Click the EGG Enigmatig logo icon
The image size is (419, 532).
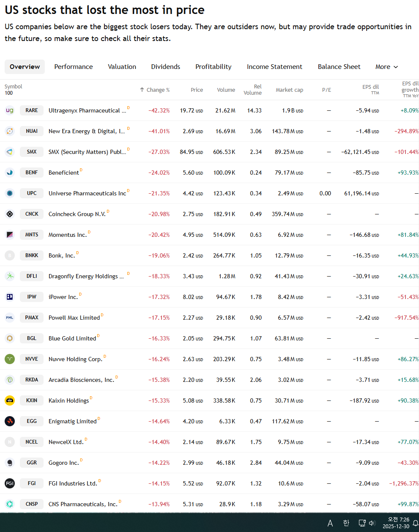tap(10, 421)
